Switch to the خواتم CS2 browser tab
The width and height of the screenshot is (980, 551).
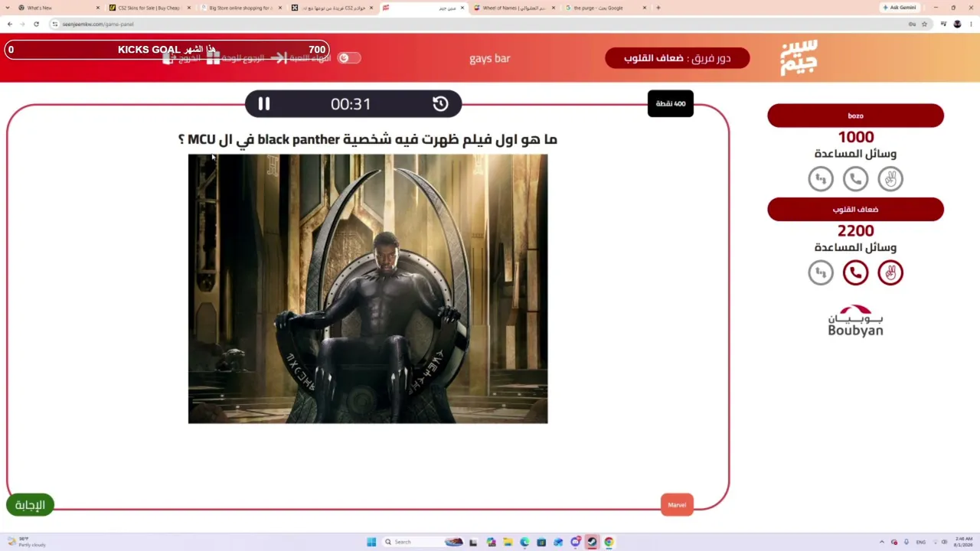332,8
